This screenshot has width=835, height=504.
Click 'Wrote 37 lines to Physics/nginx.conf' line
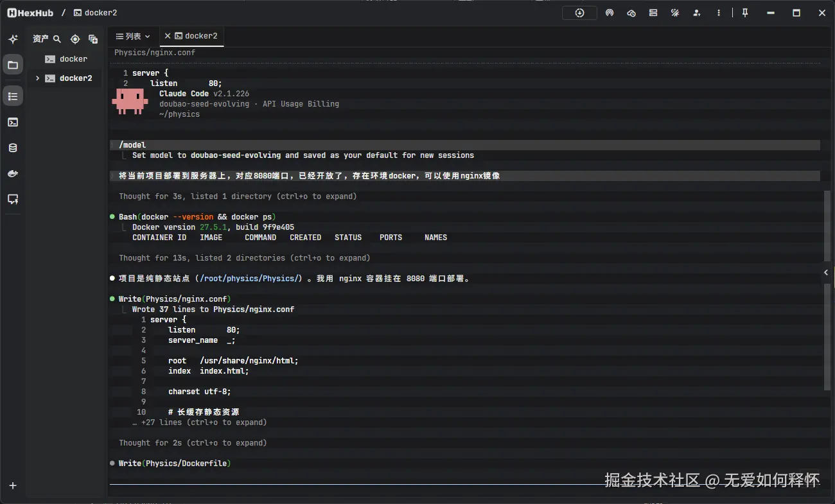tap(213, 309)
